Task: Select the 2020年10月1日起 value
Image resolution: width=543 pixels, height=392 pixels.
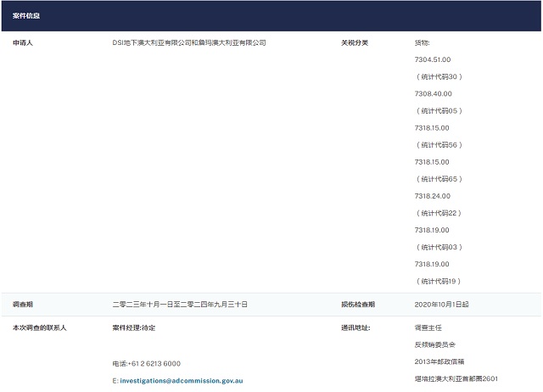Action: click(x=441, y=305)
